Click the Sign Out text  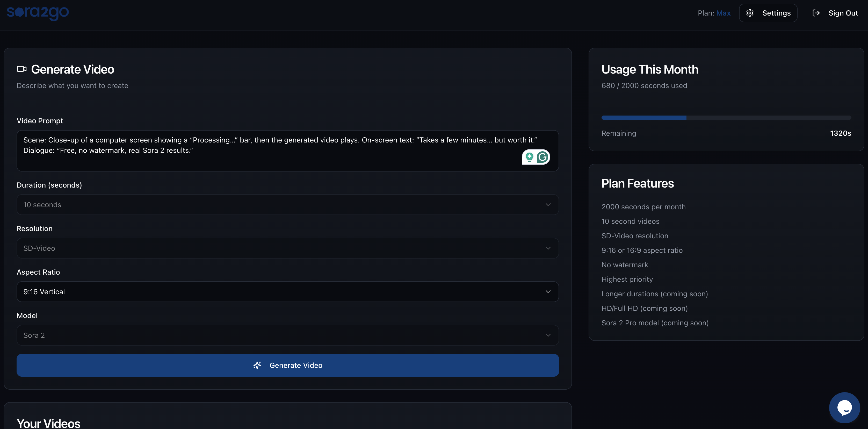tap(843, 13)
